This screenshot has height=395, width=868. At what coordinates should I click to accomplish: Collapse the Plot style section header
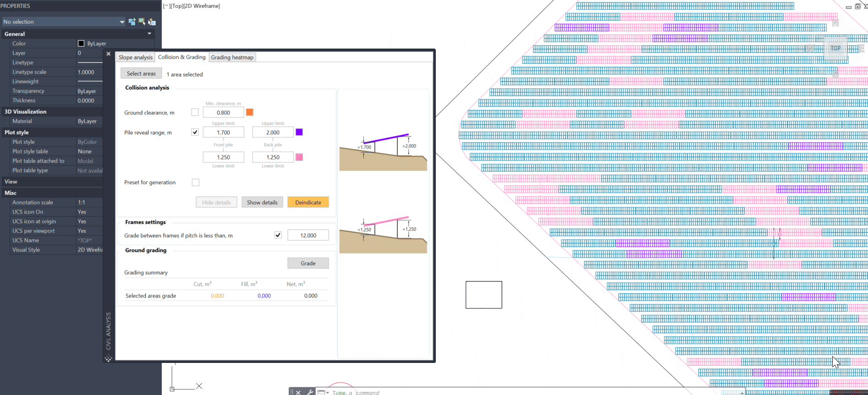(51, 132)
